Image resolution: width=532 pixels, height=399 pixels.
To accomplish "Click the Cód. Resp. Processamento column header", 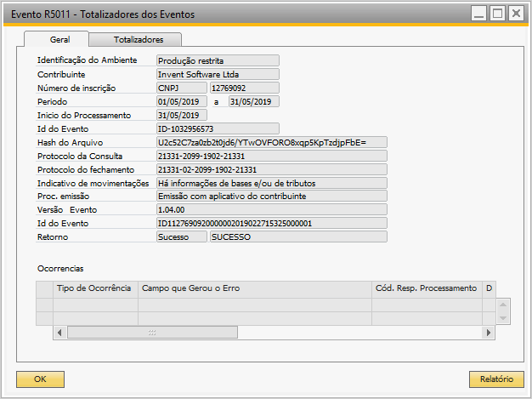I will (425, 288).
